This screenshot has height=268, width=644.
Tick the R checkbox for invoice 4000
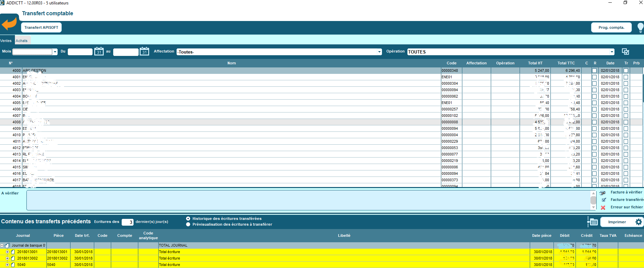594,71
